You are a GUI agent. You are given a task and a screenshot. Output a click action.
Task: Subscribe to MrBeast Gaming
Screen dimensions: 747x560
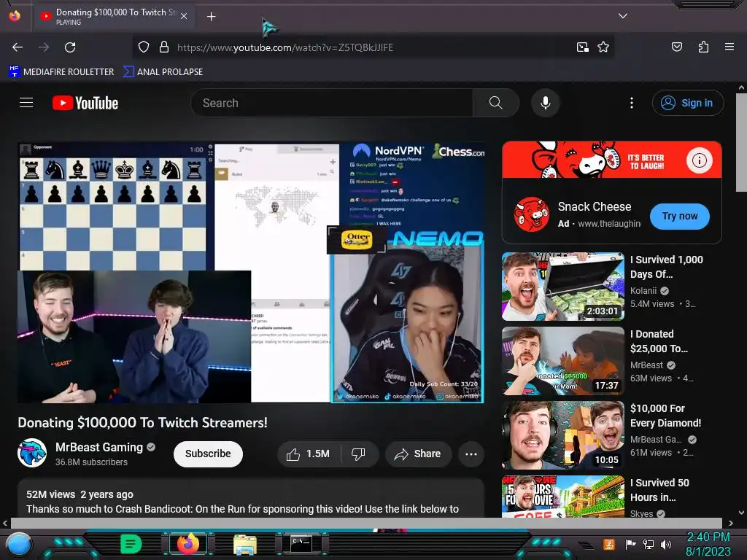(x=208, y=454)
